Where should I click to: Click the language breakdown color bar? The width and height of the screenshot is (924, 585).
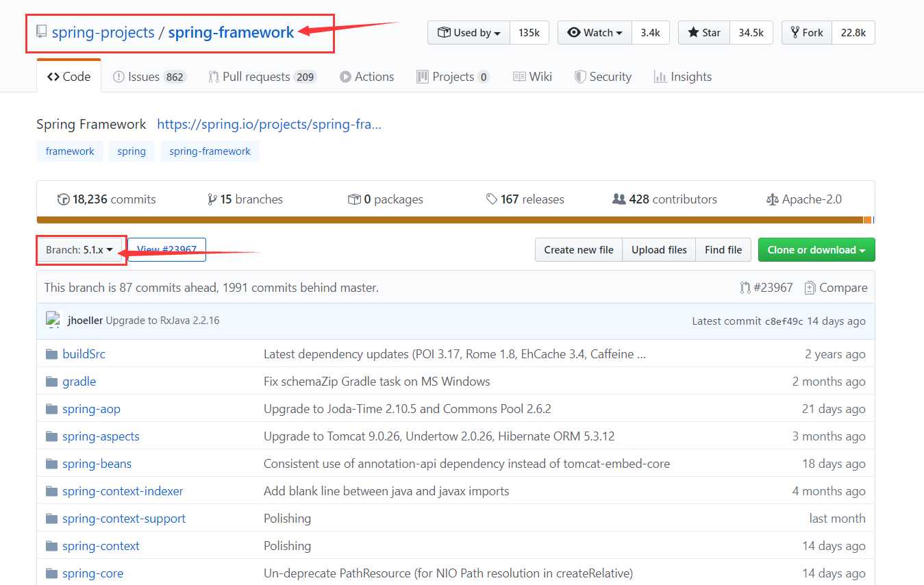[455, 220]
